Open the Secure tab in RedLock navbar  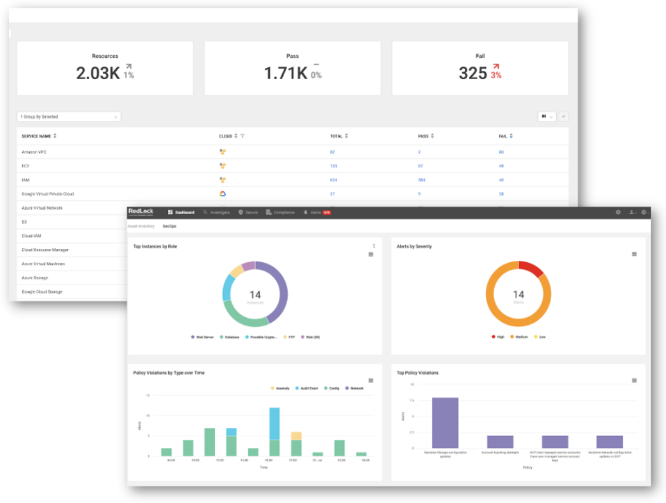pos(248,212)
